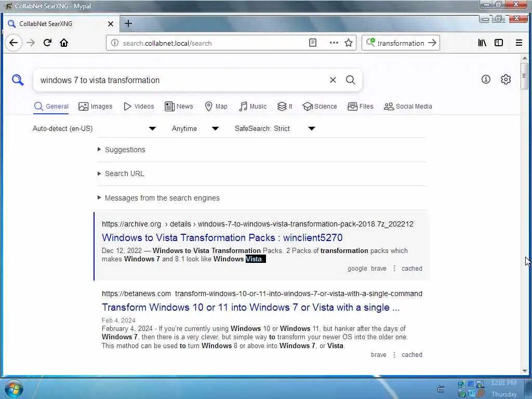Open SearXNG preferences gear
The image size is (532, 399).
click(x=506, y=79)
